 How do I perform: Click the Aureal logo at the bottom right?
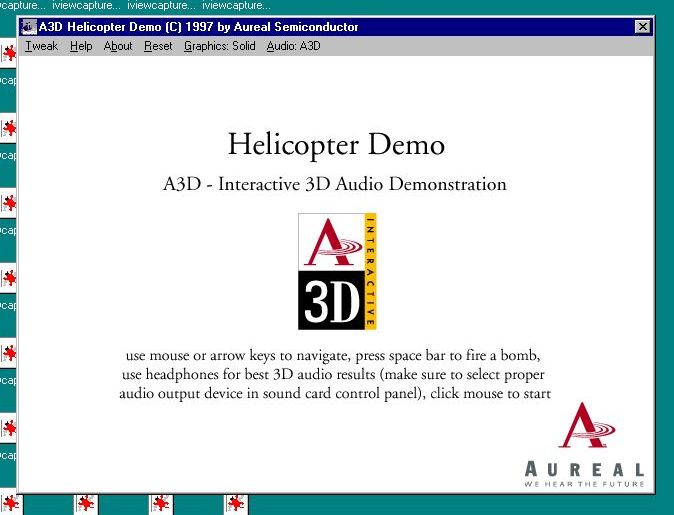click(x=585, y=444)
